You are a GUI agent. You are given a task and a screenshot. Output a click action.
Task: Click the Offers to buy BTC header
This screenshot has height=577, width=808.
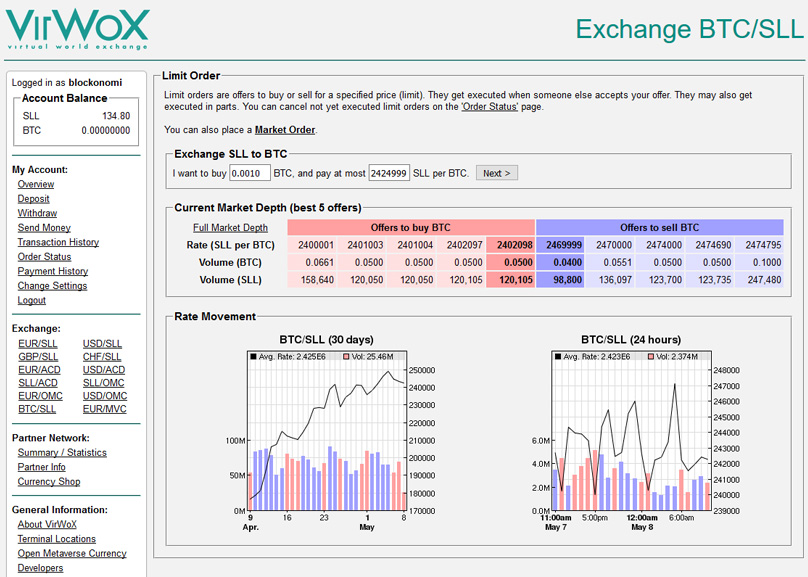(411, 227)
